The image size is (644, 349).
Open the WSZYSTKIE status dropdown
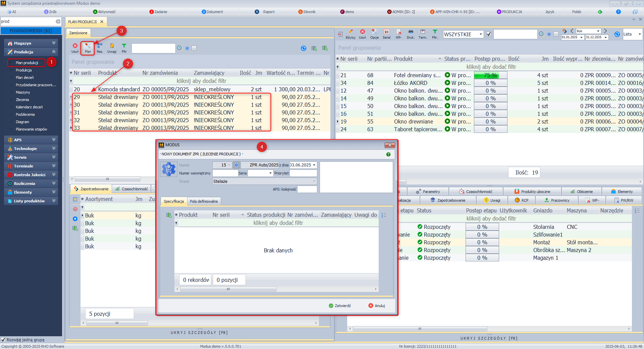481,34
